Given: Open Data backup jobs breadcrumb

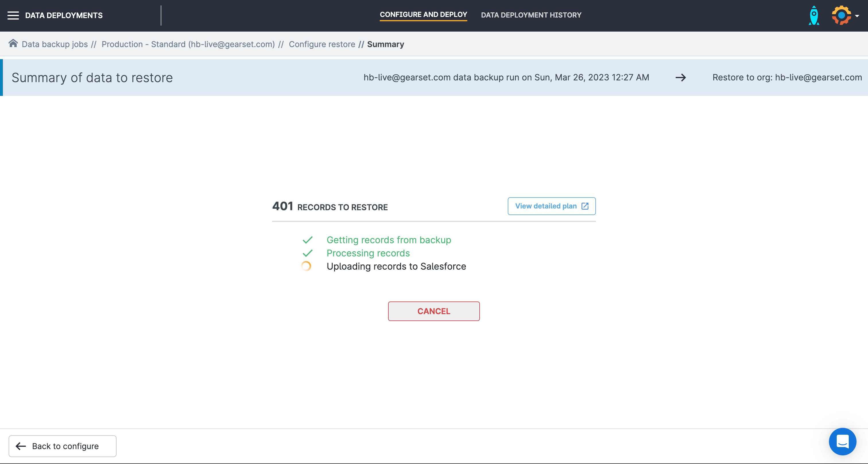Looking at the screenshot, I should pos(55,44).
